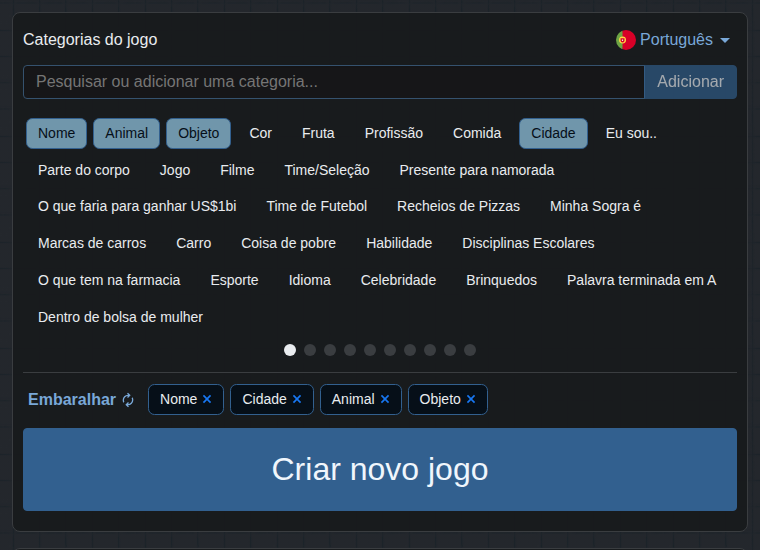Select the Time/Seleção category
The image size is (760, 550).
click(x=327, y=170)
